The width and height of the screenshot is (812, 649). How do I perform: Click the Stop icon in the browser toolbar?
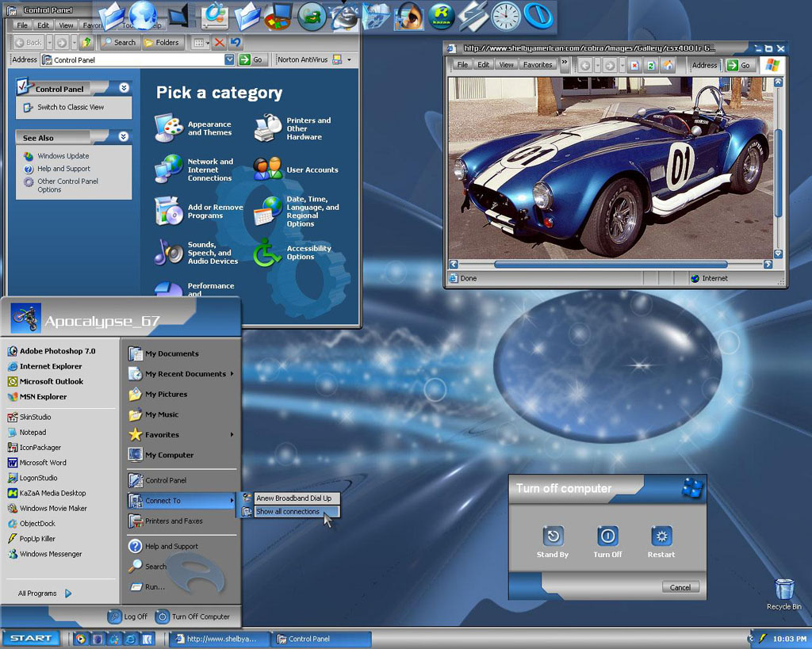635,65
